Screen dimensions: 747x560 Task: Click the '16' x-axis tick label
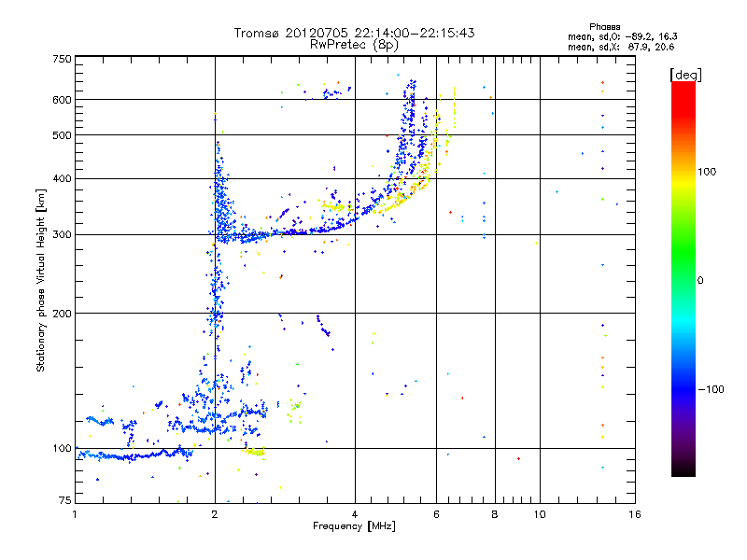click(x=635, y=514)
